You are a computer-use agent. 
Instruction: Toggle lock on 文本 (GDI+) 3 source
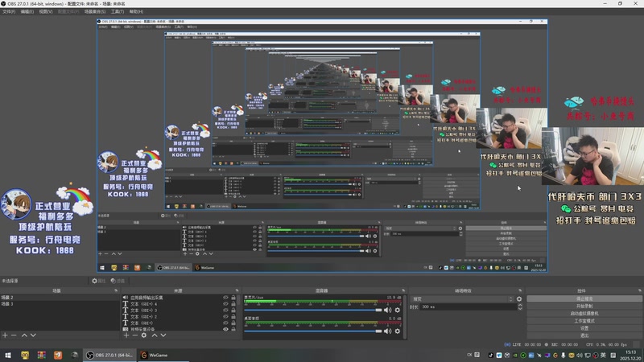[233, 311]
